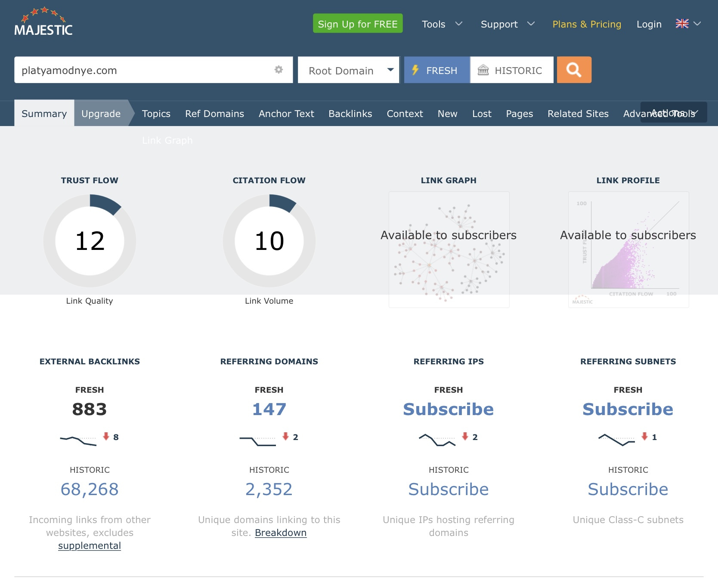
Task: Click the EXTERNAL BACKLINKS heading
Action: tap(90, 361)
